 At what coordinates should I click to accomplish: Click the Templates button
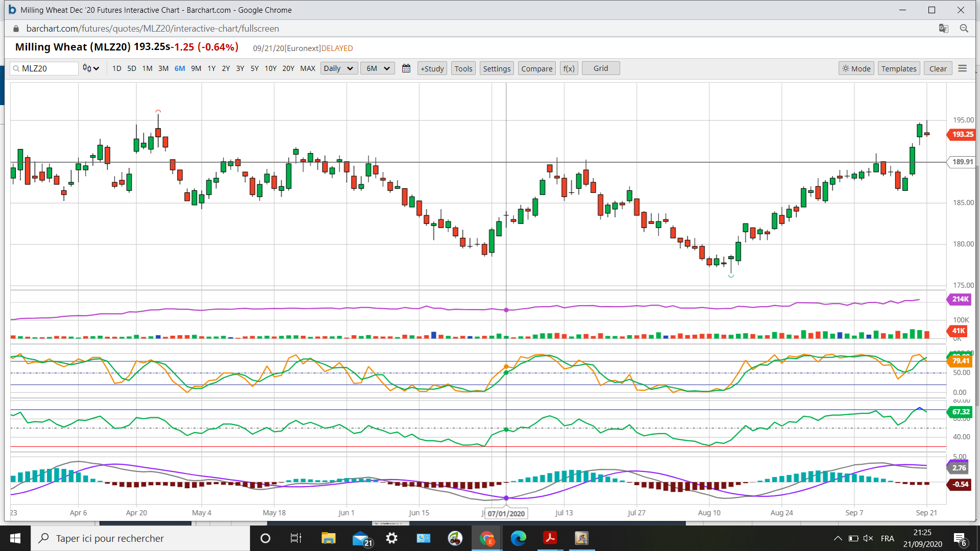coord(898,68)
